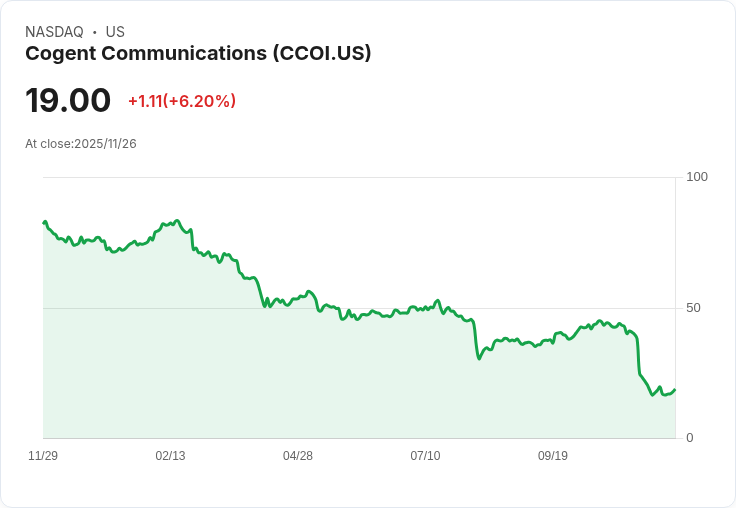Click the price line's peak near 02/13

[177, 221]
